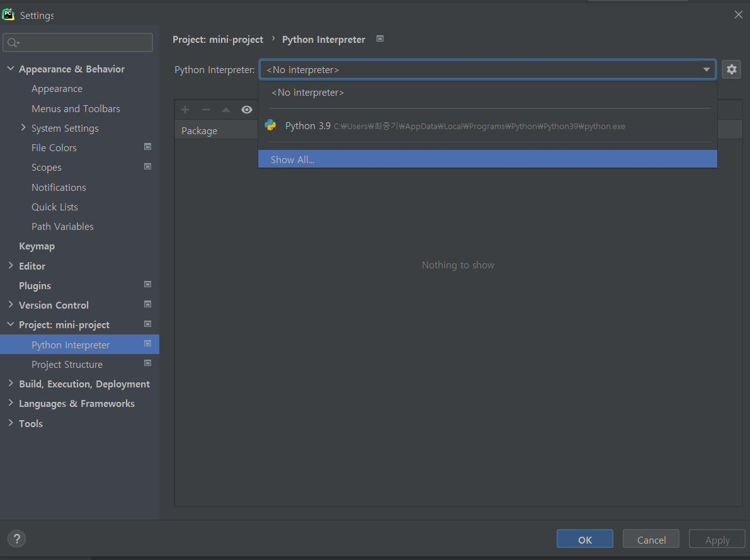Screen dimensions: 750x560
Task: Click the project-level icon on Version Control row
Action: pyautogui.click(x=148, y=304)
